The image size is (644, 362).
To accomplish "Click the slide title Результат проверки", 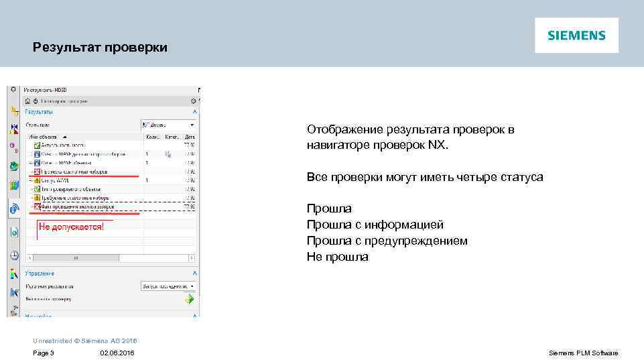I will click(101, 47).
